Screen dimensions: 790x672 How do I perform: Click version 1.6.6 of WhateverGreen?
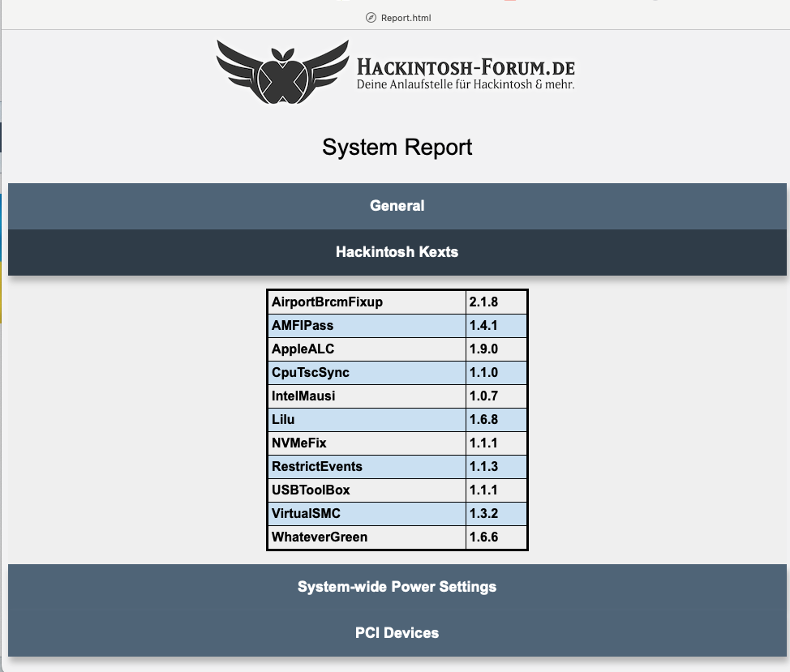(496, 537)
